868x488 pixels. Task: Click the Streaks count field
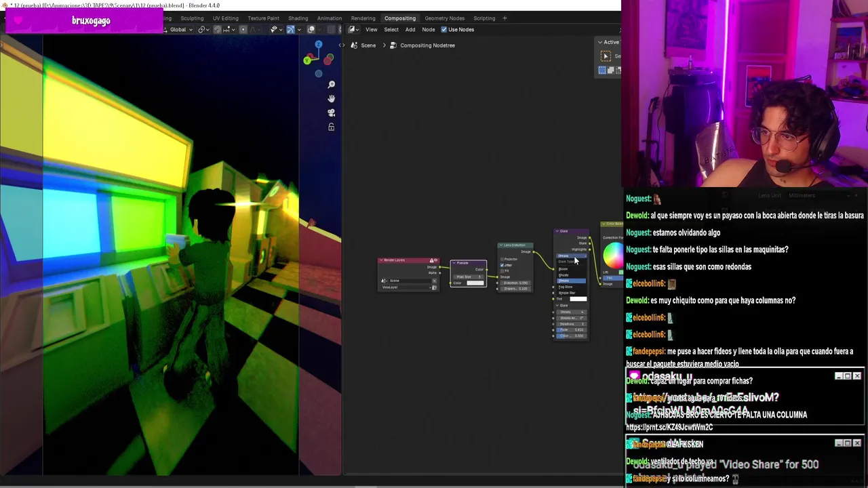[571, 312]
